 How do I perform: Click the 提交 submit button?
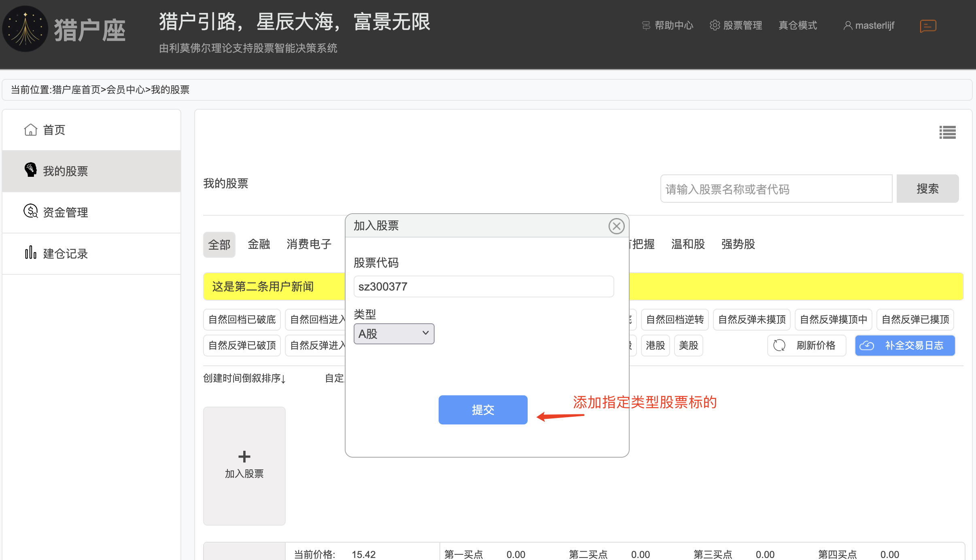point(483,410)
